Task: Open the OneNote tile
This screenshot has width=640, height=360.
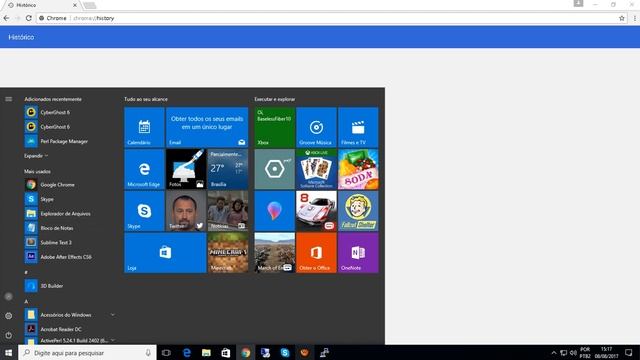Action: tap(358, 253)
